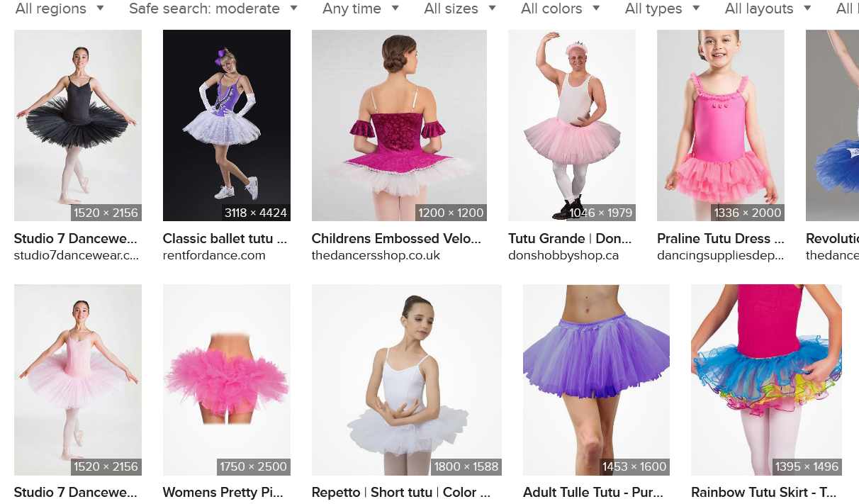Visit the rentfordance.com source link
The width and height of the screenshot is (859, 504).
click(214, 255)
